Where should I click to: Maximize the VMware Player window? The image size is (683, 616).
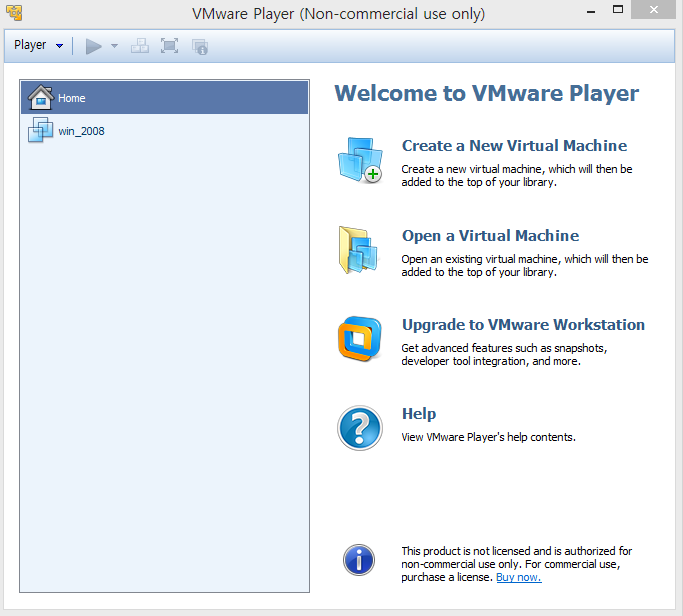[618, 10]
